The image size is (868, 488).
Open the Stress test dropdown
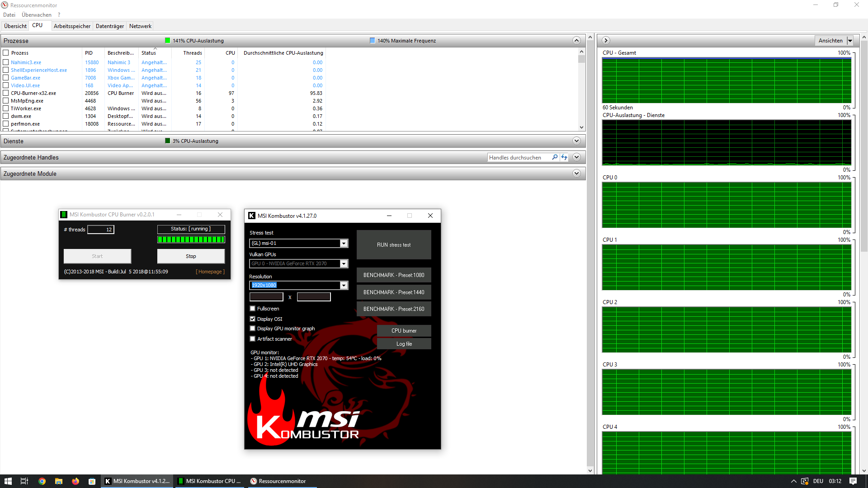pos(344,244)
